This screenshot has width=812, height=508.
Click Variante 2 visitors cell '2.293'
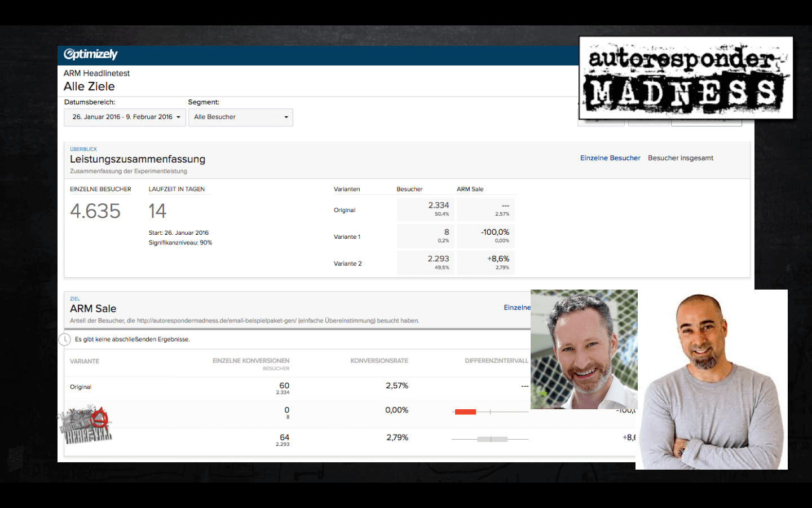425,262
